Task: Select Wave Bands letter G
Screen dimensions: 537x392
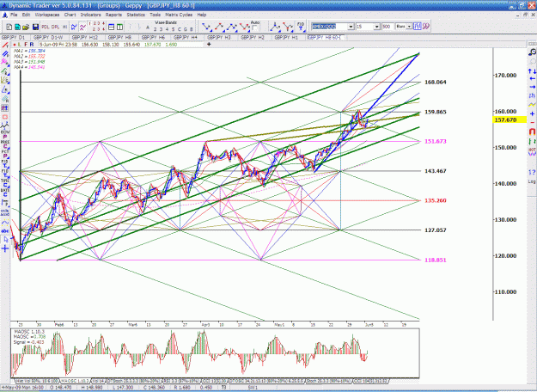Action: pyautogui.click(x=186, y=29)
